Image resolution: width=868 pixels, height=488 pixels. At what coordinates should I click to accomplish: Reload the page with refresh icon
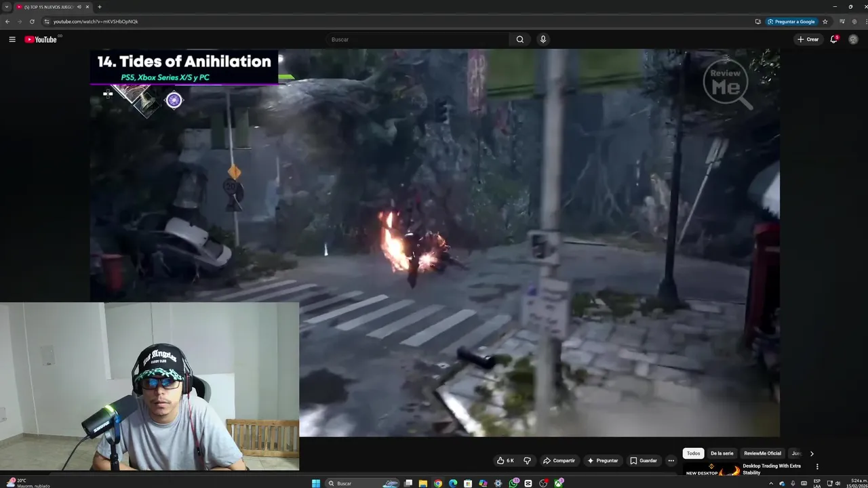tap(32, 21)
